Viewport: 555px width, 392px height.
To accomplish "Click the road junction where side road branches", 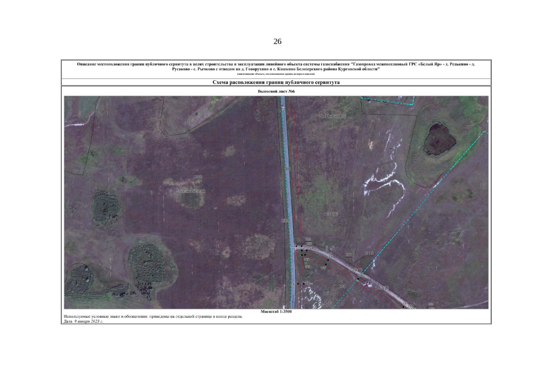I will click(x=296, y=247).
